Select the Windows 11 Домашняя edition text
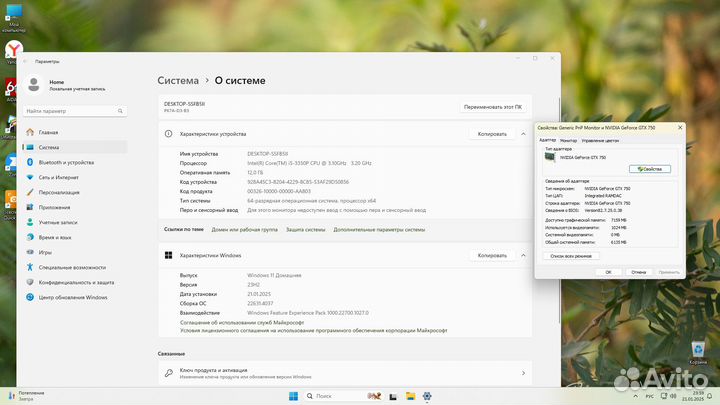Viewport: 720px width, 405px height. pos(274,276)
